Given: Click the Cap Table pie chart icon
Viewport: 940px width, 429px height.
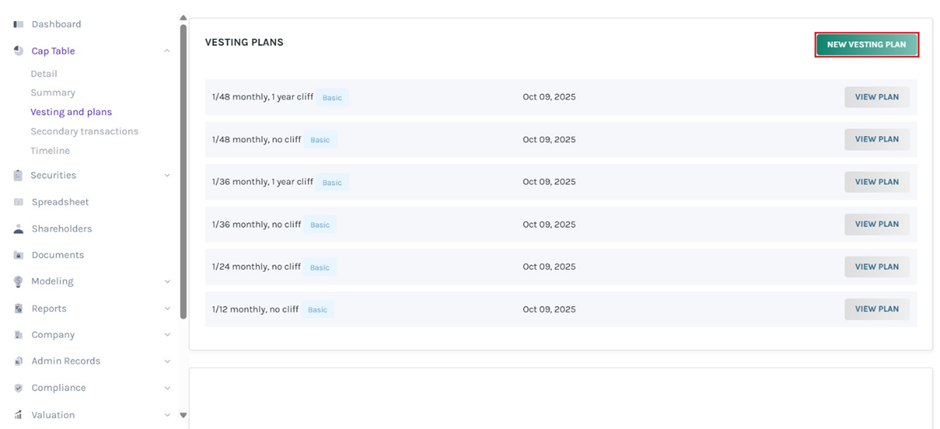Looking at the screenshot, I should click(x=18, y=51).
